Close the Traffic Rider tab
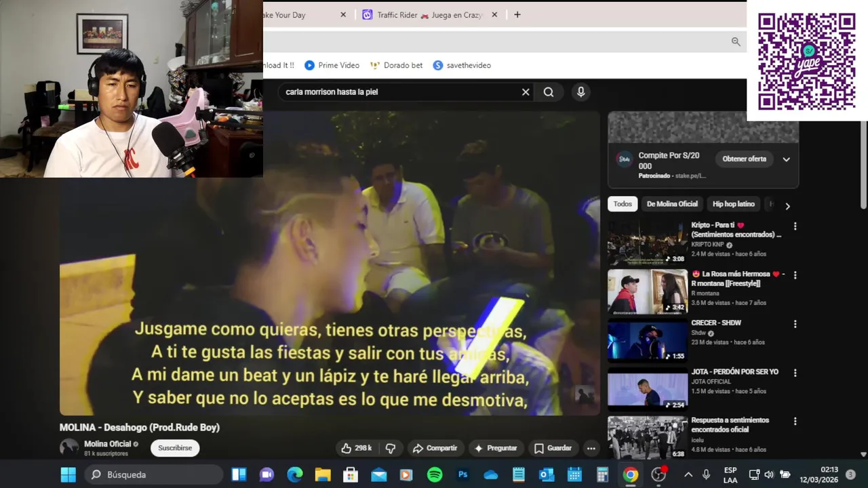 [x=494, y=15]
